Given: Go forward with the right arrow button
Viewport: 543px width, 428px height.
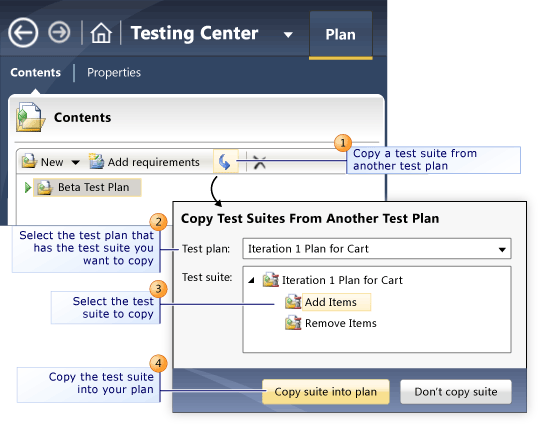Looking at the screenshot, I should point(59,33).
